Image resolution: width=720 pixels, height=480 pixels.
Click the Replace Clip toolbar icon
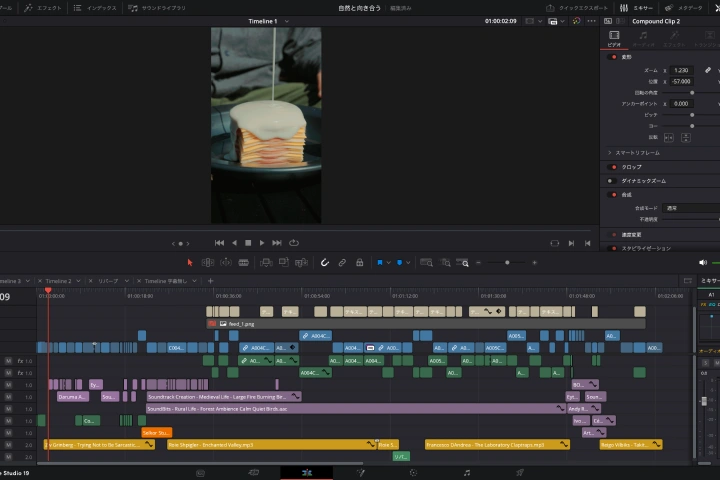pos(301,262)
